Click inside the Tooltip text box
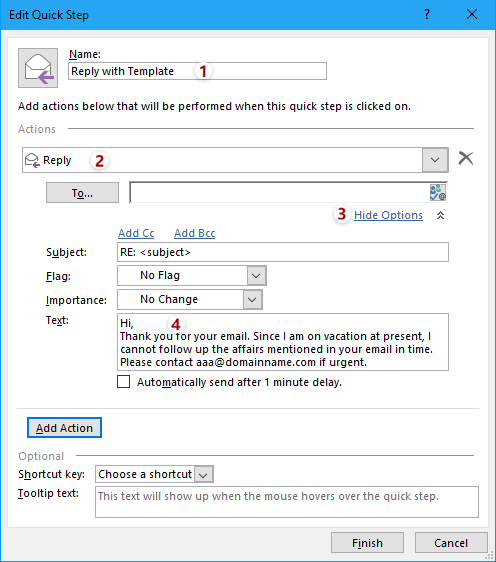This screenshot has width=496, height=562. coord(287,502)
